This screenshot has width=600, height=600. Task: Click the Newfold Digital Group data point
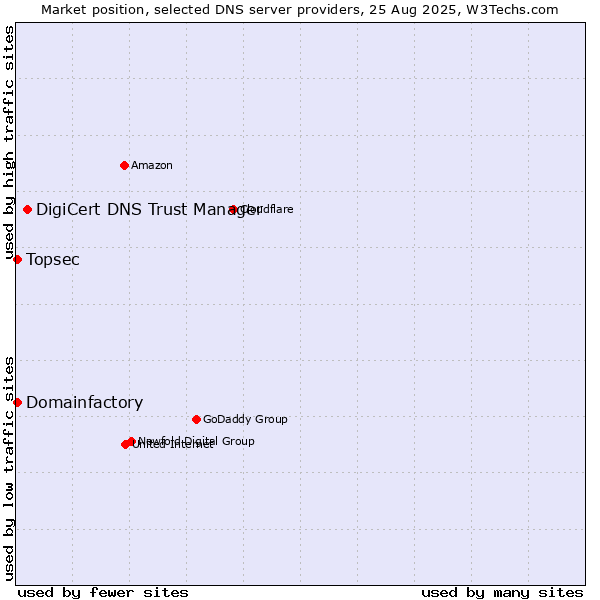[x=131, y=441]
